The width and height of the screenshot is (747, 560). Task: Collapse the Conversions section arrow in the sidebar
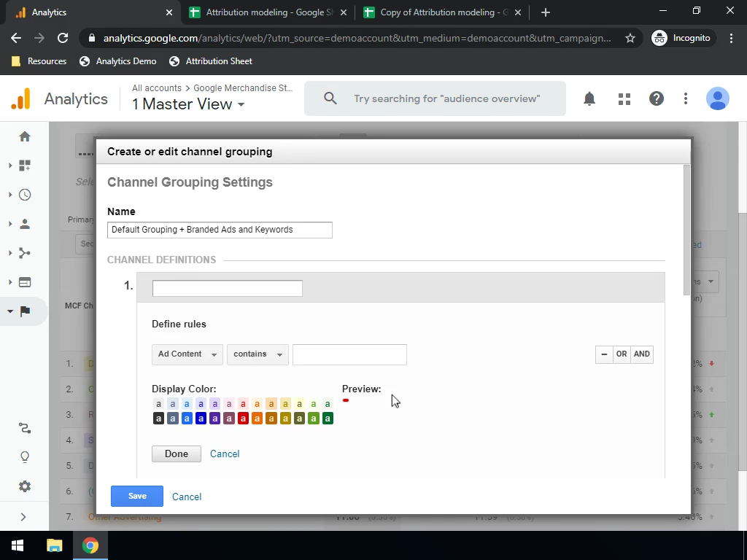click(10, 311)
